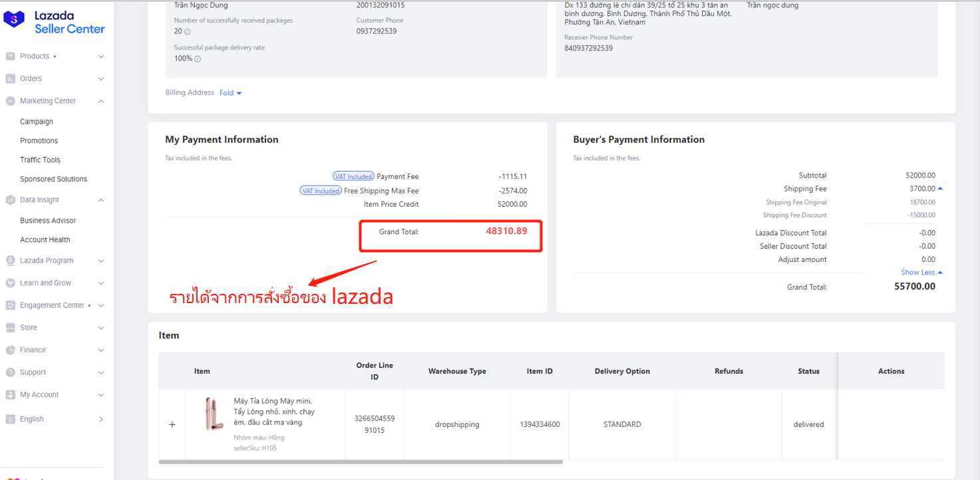This screenshot has height=480, width=980.
Task: Click the Support question mark icon
Action: click(x=10, y=372)
